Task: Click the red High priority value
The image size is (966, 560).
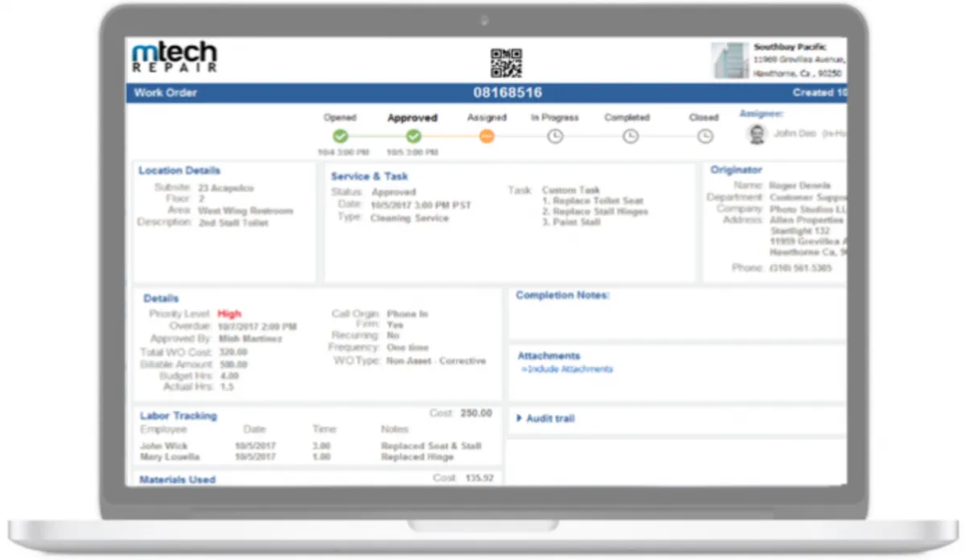Action: pyautogui.click(x=229, y=314)
